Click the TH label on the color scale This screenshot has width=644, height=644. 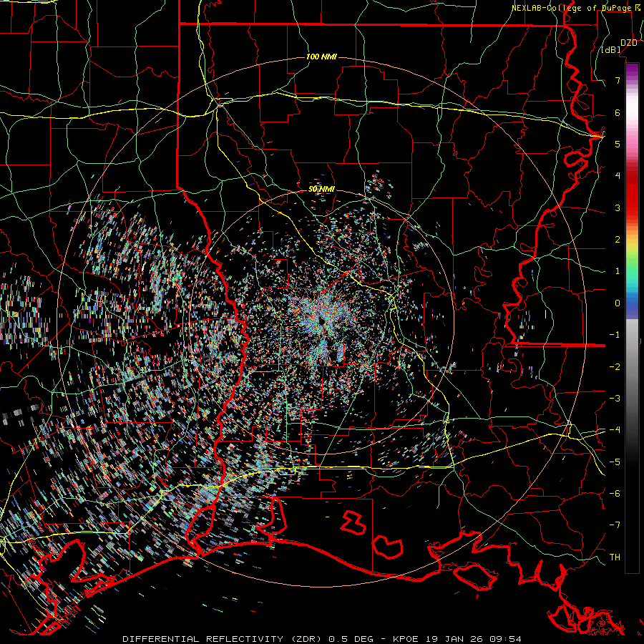[615, 557]
